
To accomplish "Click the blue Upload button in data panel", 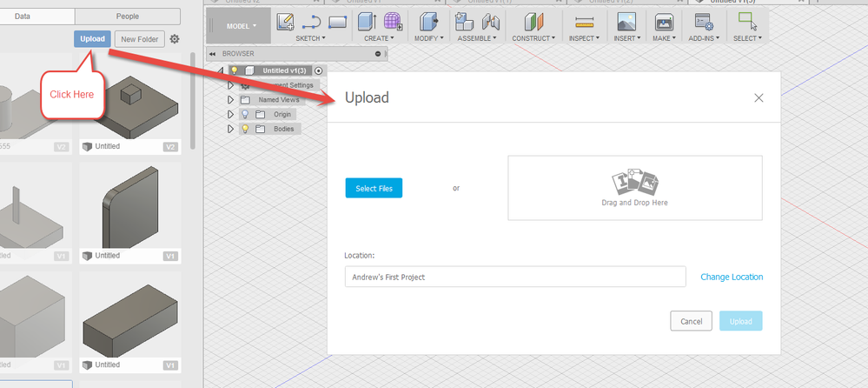I will 92,39.
